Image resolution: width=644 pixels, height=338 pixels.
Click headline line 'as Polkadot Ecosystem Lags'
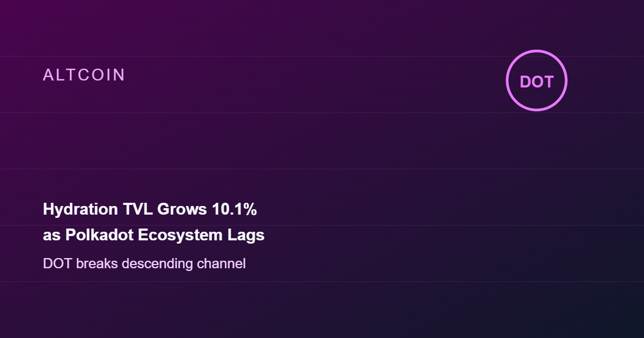pyautogui.click(x=153, y=236)
